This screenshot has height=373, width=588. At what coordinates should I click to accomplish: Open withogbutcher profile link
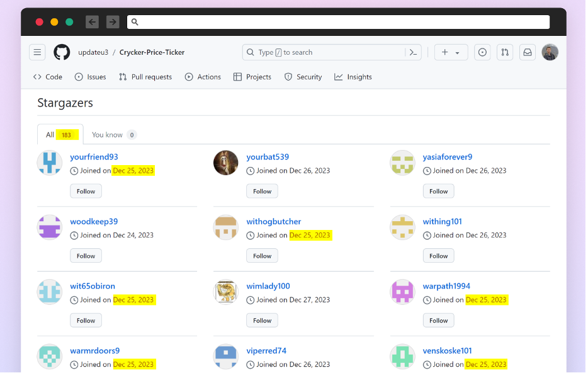(x=274, y=221)
